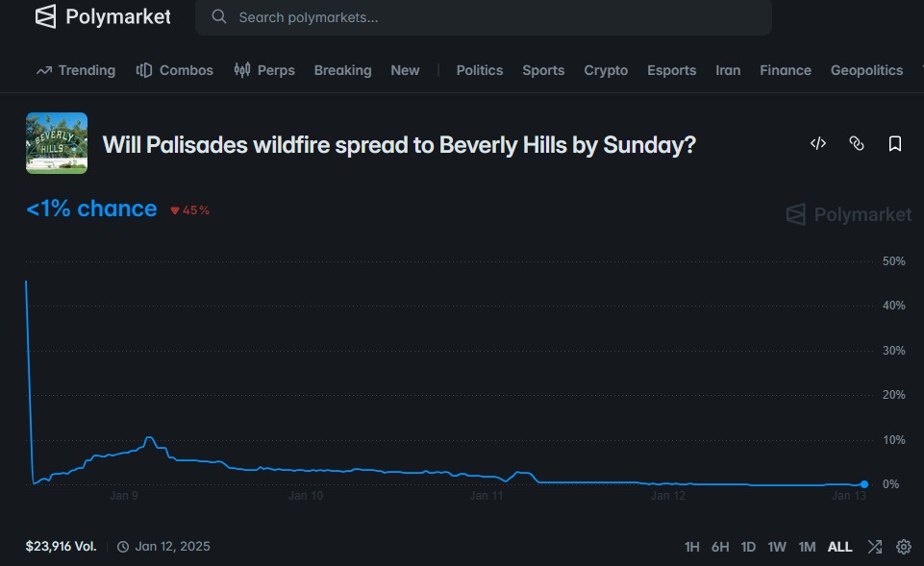Open the Geopolitics category
Image resolution: width=924 pixels, height=566 pixels.
pos(866,71)
